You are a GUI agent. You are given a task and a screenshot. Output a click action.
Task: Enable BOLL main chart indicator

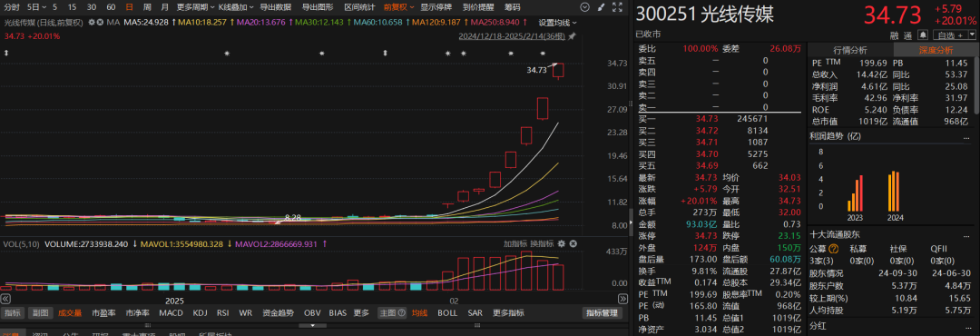(x=446, y=313)
